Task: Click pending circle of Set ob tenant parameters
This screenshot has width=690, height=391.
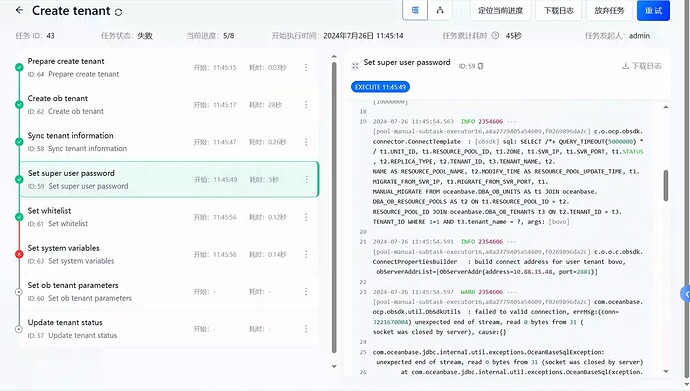Action: click(19, 292)
